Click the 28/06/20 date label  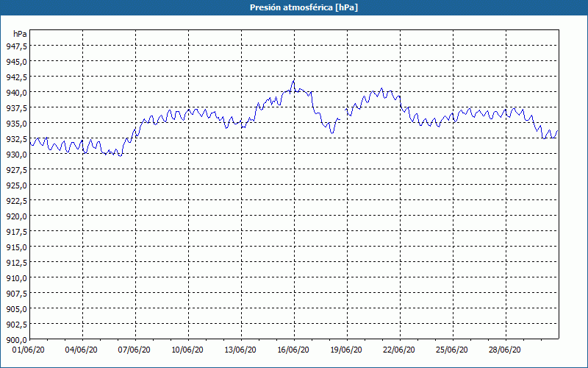[x=505, y=350]
